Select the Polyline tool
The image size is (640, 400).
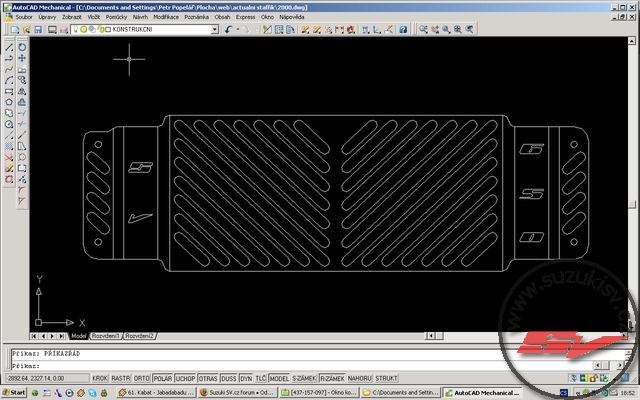pyautogui.click(x=9, y=58)
